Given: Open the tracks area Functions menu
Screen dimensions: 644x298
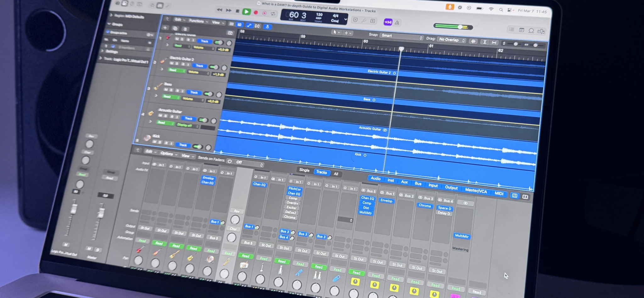Looking at the screenshot, I should coord(198,21).
